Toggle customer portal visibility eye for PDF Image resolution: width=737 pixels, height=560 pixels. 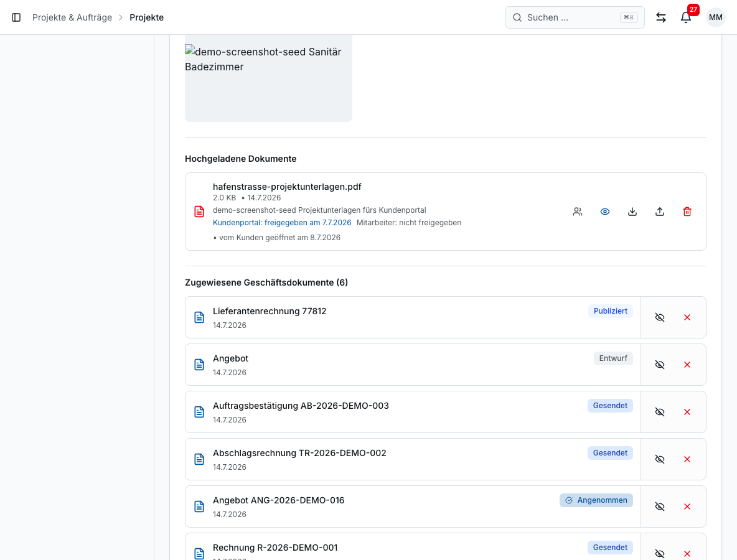605,212
